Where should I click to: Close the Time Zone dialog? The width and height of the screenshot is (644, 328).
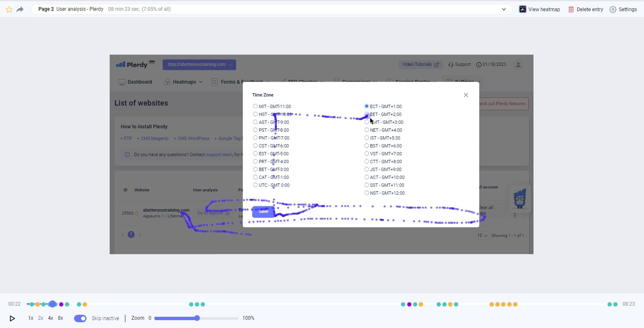point(466,95)
